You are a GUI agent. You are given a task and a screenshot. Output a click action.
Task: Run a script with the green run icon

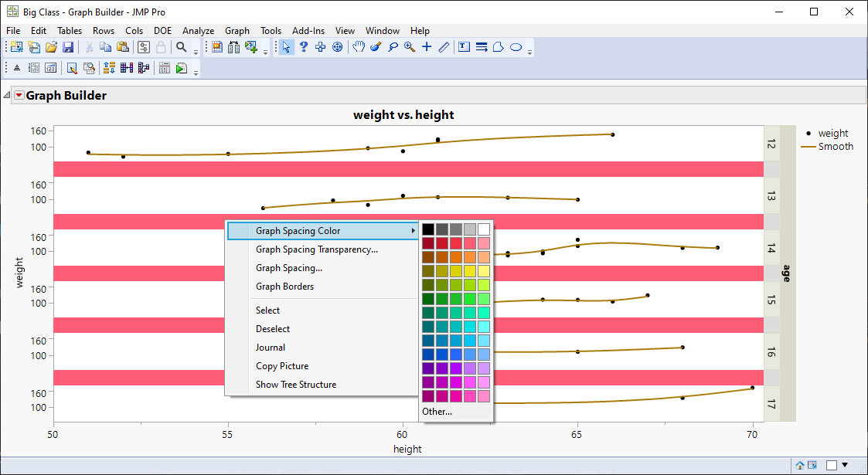tap(180, 67)
